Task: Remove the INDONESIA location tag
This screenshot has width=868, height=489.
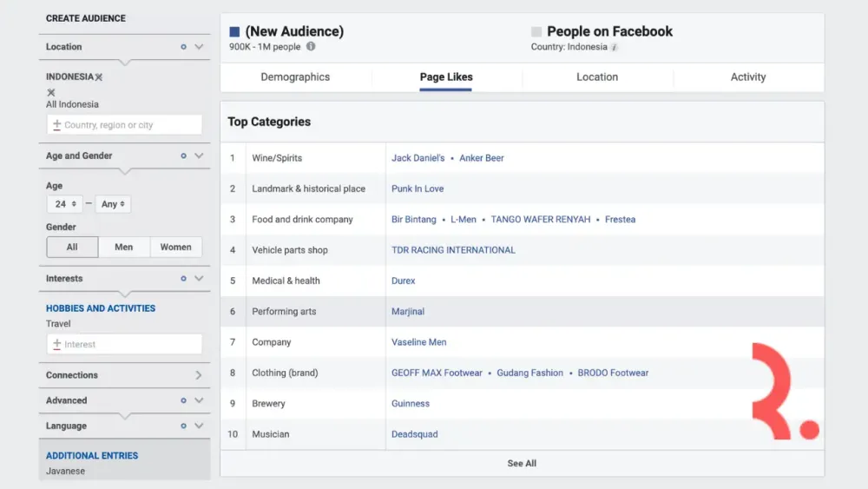Action: coord(99,77)
